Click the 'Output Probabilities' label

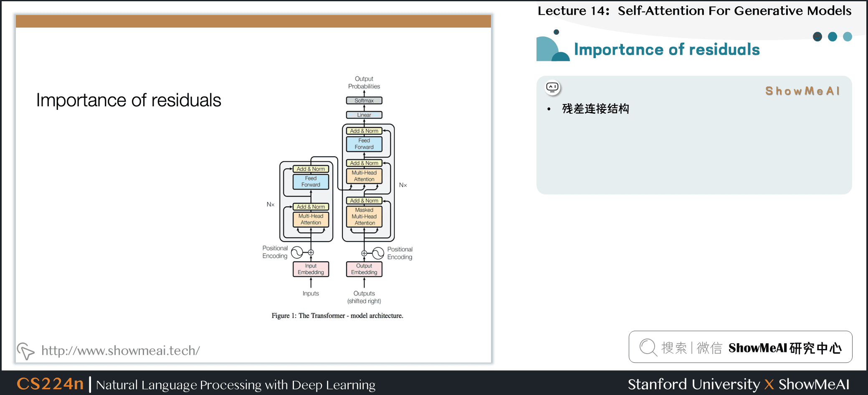pyautogui.click(x=364, y=83)
